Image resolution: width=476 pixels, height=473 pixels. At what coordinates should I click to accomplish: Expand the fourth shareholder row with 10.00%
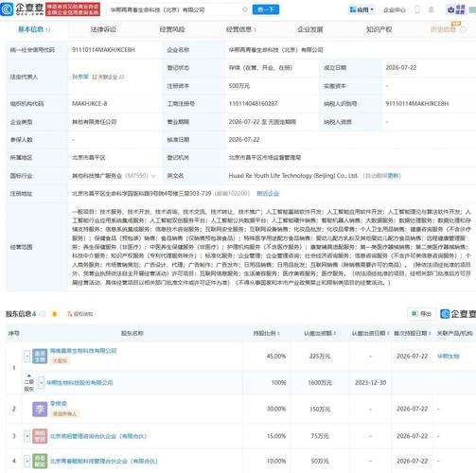[x=27, y=461]
